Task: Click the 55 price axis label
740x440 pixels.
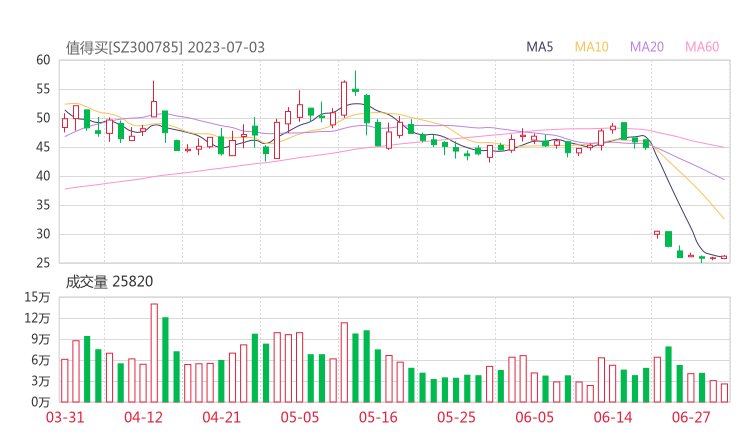Action: [43, 89]
